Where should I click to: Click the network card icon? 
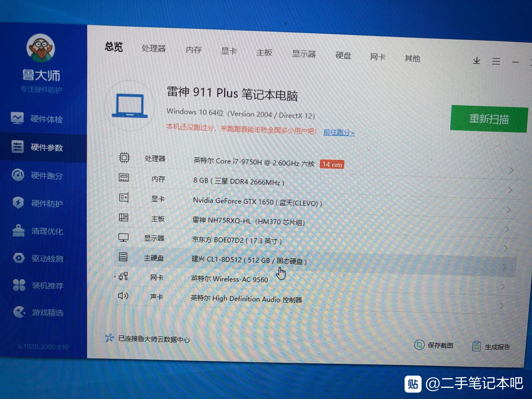coord(123,277)
